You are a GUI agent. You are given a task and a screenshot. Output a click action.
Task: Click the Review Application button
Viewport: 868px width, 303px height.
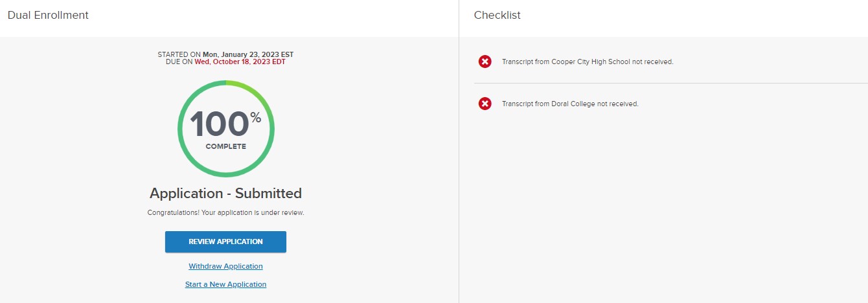[225, 241]
